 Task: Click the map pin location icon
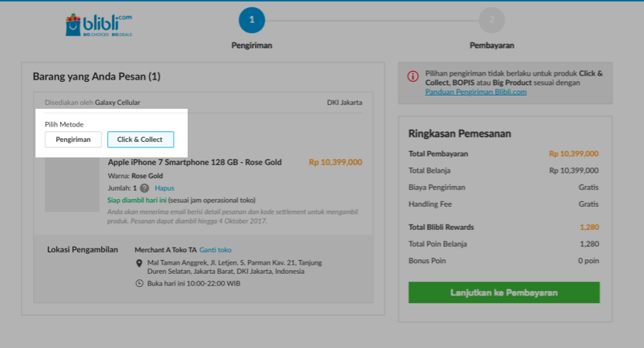pyautogui.click(x=139, y=262)
